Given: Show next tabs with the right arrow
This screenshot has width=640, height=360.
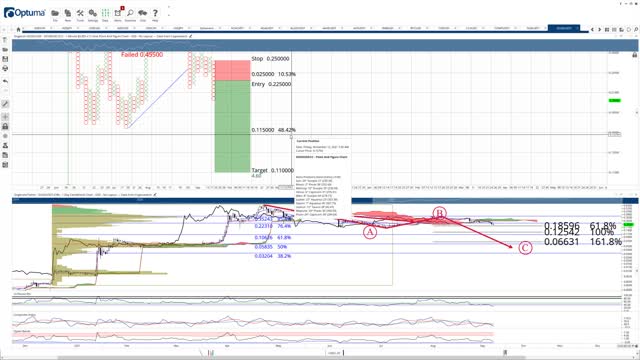Looking at the screenshot, I should (599, 29).
